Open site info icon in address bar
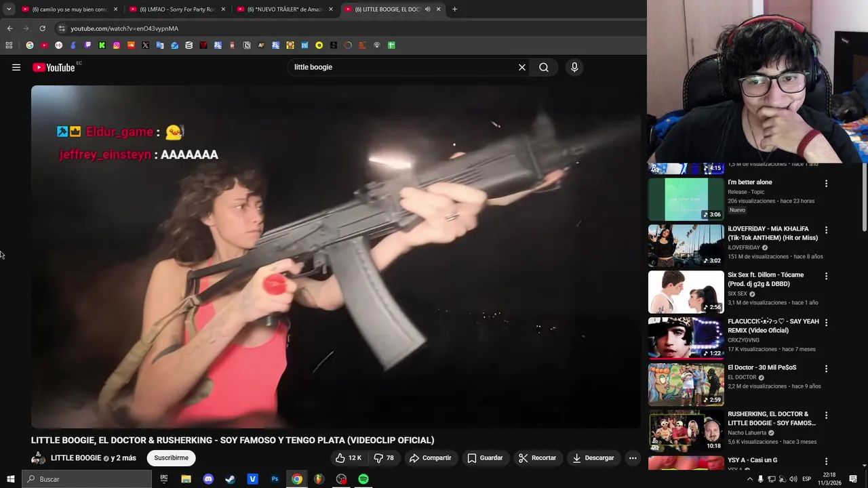The image size is (868, 488). pyautogui.click(x=62, y=28)
